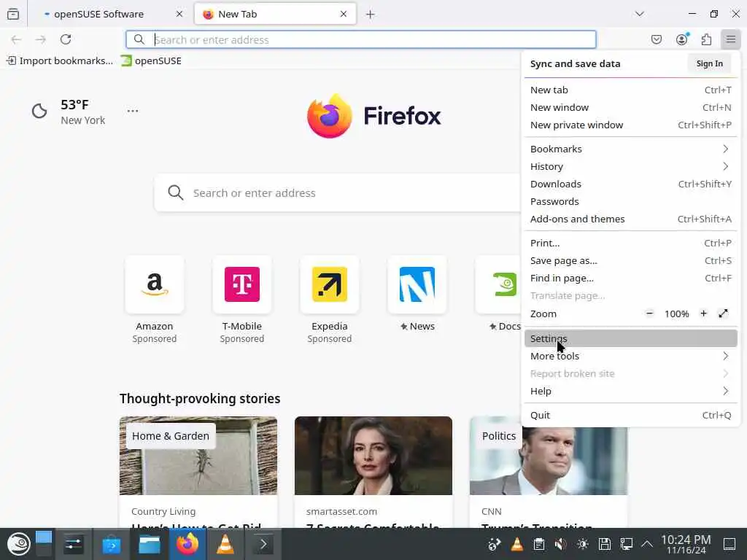Image resolution: width=747 pixels, height=560 pixels.
Task: Expand hidden system tray icons arrow
Action: [647, 544]
